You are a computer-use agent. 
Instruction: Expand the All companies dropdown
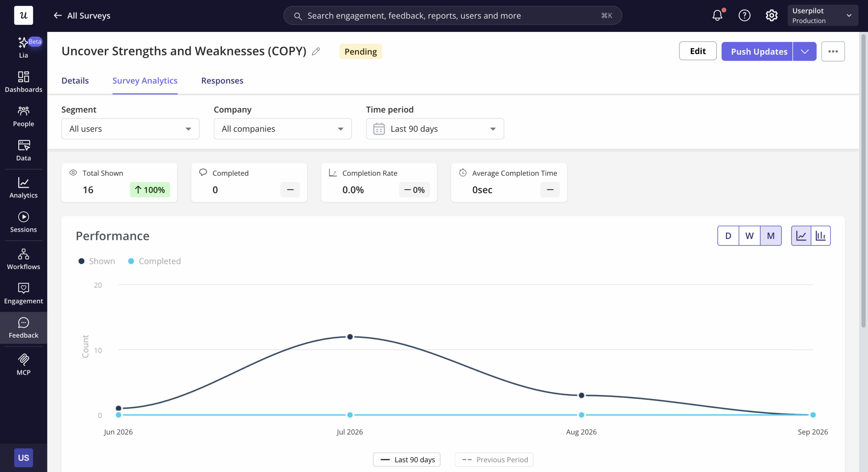point(282,129)
